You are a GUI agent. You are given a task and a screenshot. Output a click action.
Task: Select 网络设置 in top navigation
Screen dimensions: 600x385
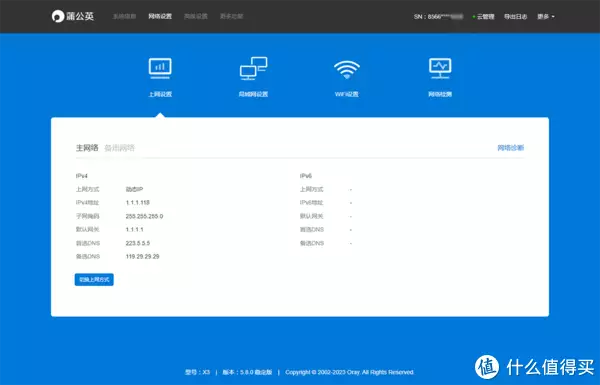(160, 16)
